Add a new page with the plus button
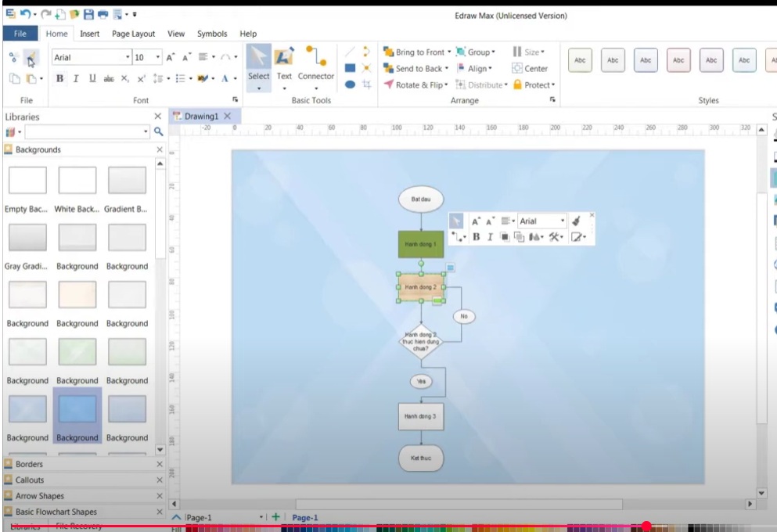This screenshot has height=532, width=777. 275,517
